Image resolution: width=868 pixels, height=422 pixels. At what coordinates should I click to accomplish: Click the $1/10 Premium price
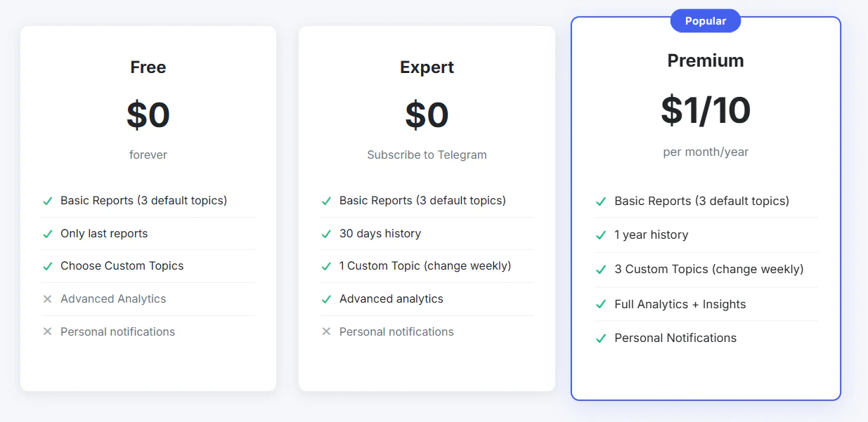coord(705,110)
